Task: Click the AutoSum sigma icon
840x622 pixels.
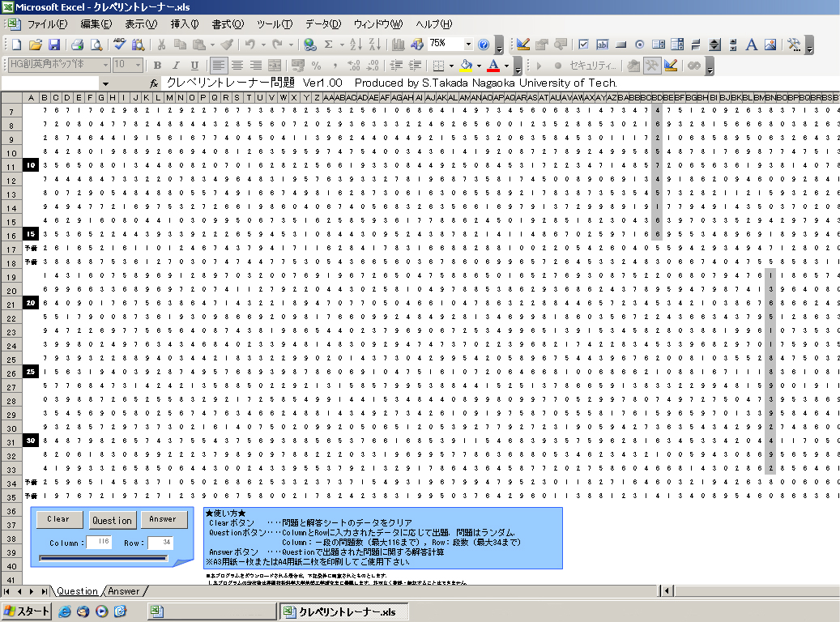Action: [329, 45]
